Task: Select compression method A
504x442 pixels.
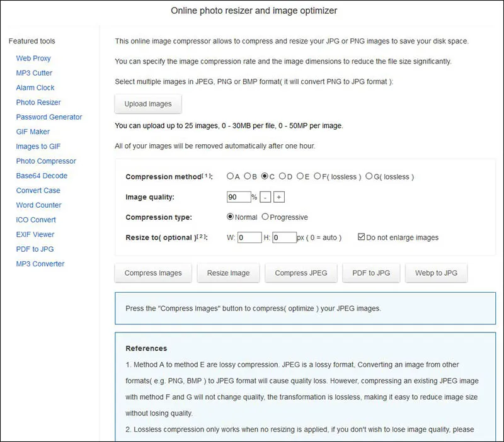Action: (231, 176)
